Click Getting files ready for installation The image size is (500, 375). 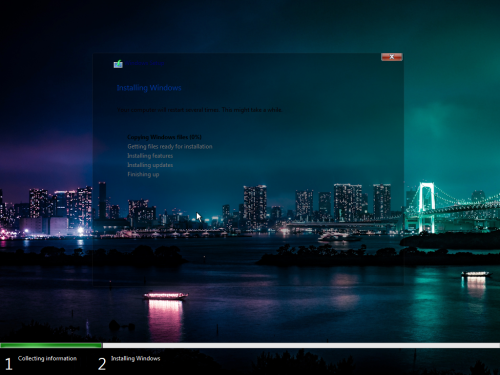170,146
